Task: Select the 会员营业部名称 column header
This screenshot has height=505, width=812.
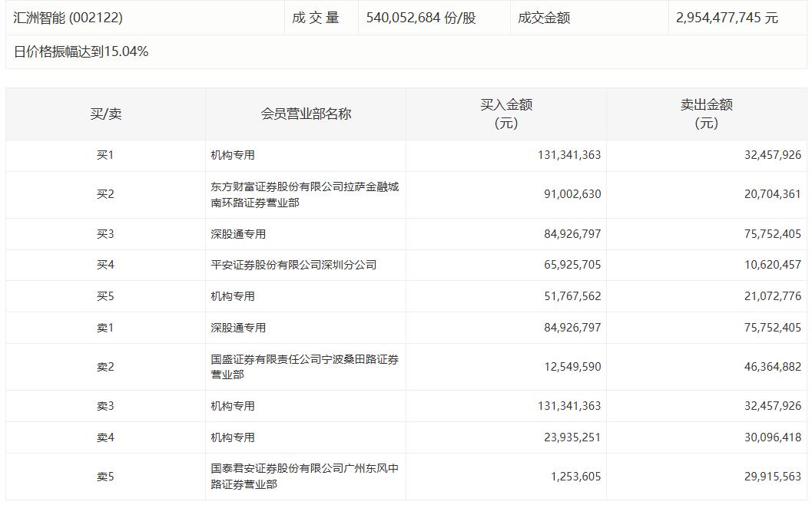Action: point(306,114)
